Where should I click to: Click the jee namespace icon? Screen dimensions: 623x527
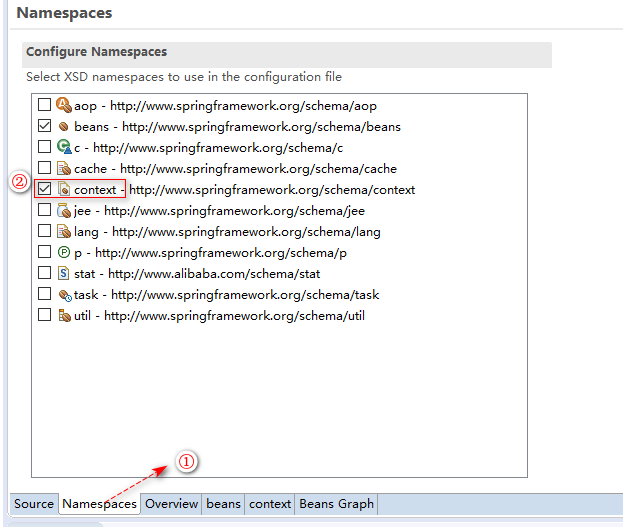64,210
